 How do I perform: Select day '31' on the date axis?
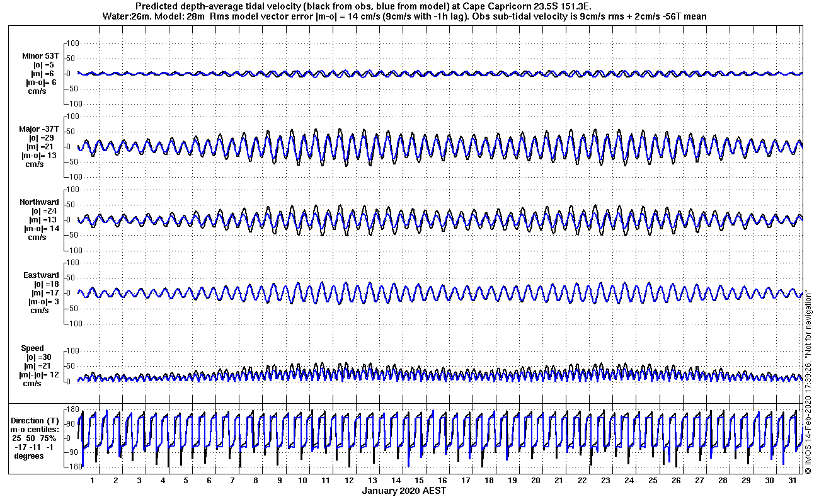pos(793,481)
